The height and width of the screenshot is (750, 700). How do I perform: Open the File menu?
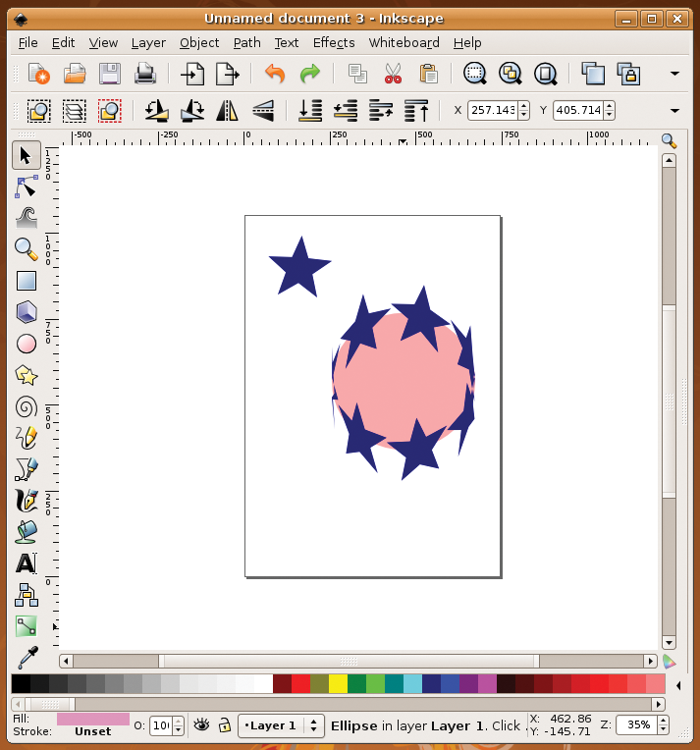point(27,42)
